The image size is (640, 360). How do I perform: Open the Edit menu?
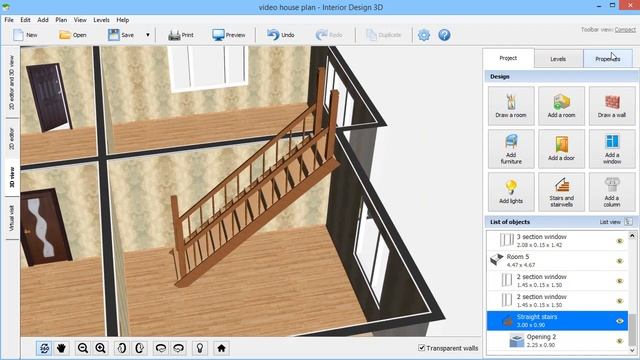tap(25, 20)
